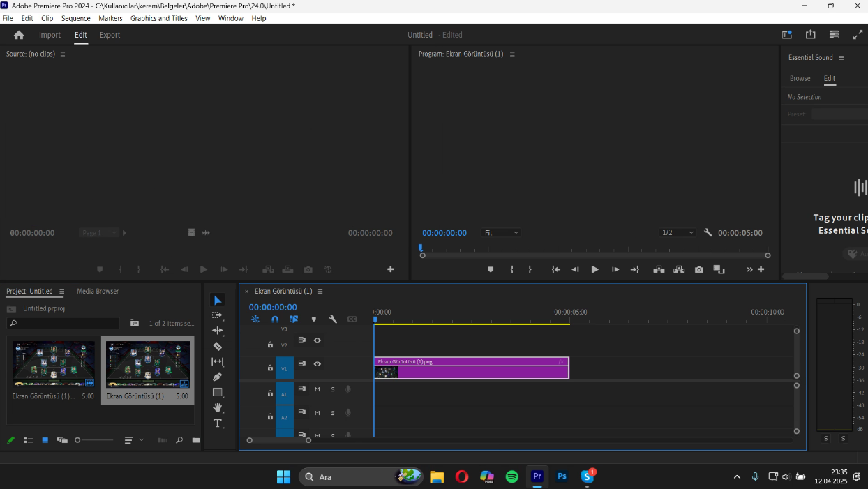Open Source panel hamburger menu
This screenshot has height=489, width=868.
[63, 54]
